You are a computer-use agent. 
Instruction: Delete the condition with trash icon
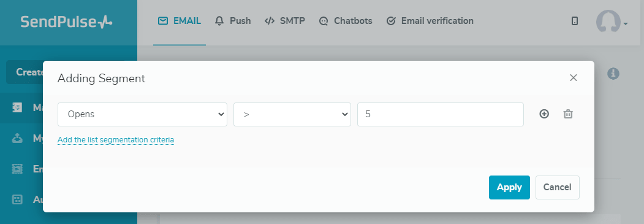(x=567, y=114)
